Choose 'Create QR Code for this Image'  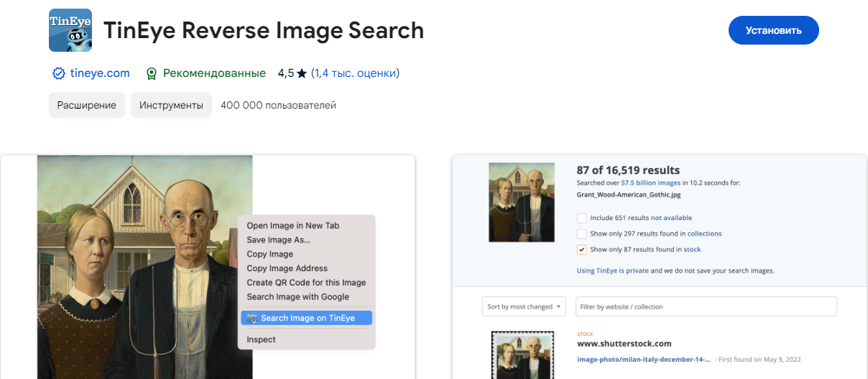(306, 283)
